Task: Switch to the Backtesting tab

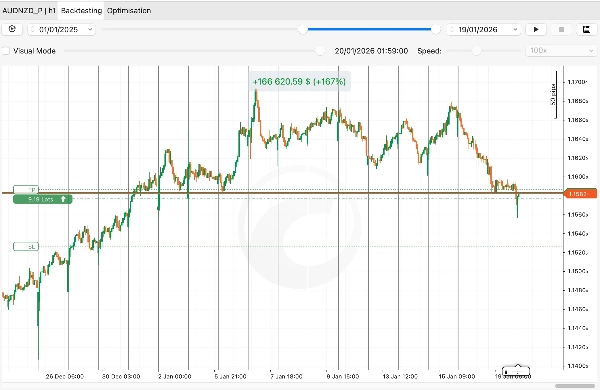Action: tap(81, 10)
